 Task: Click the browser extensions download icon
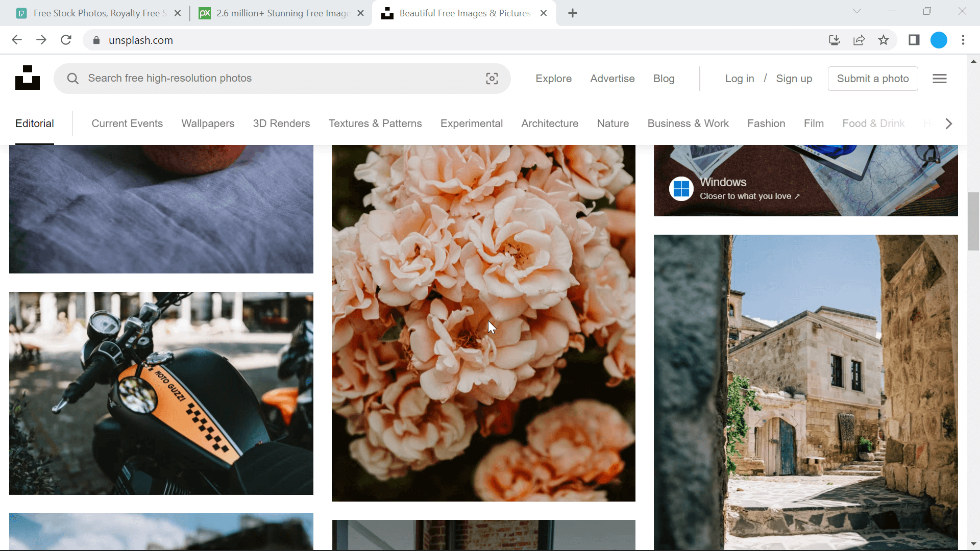tap(834, 40)
